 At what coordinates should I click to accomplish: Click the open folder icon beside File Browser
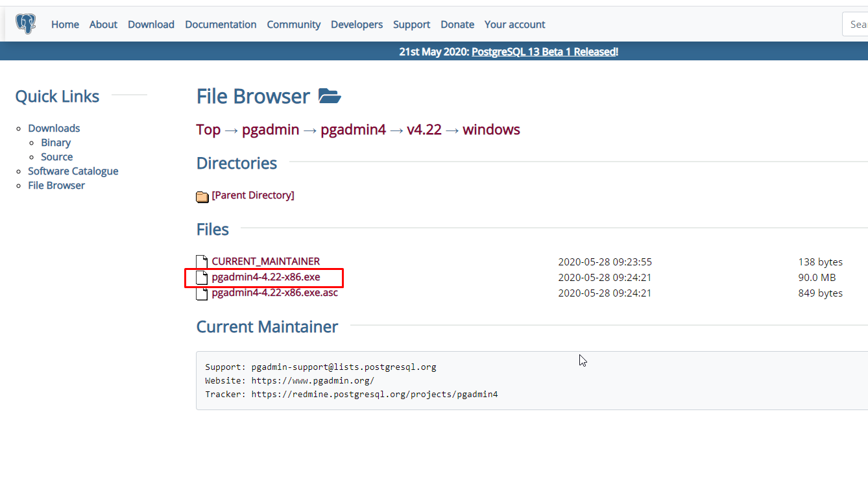click(x=330, y=97)
